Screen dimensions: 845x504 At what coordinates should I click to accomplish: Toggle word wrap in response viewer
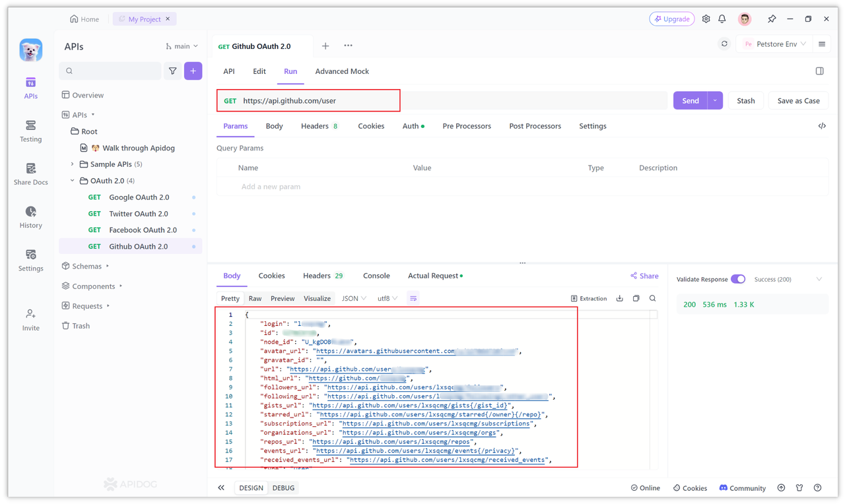coord(413,298)
